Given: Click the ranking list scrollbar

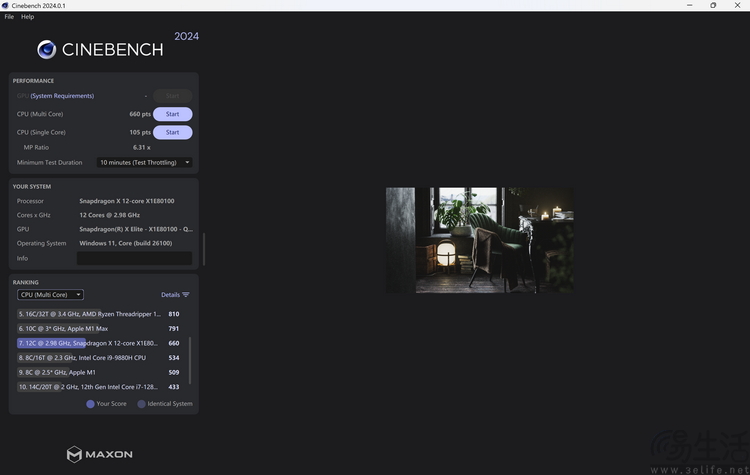Looking at the screenshot, I should (190, 360).
